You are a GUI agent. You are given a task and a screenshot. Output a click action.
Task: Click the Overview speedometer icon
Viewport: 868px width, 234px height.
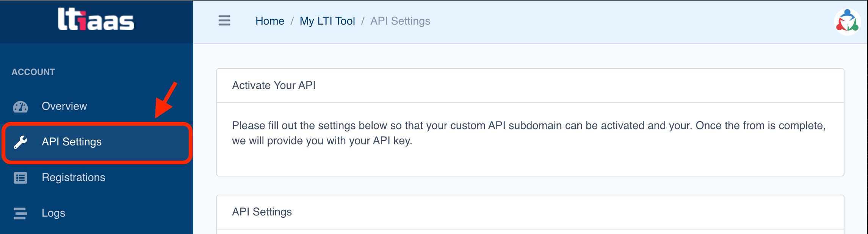click(x=20, y=106)
